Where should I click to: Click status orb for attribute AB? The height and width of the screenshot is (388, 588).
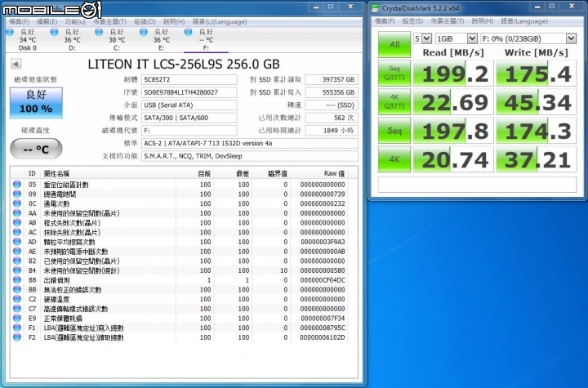click(17, 222)
